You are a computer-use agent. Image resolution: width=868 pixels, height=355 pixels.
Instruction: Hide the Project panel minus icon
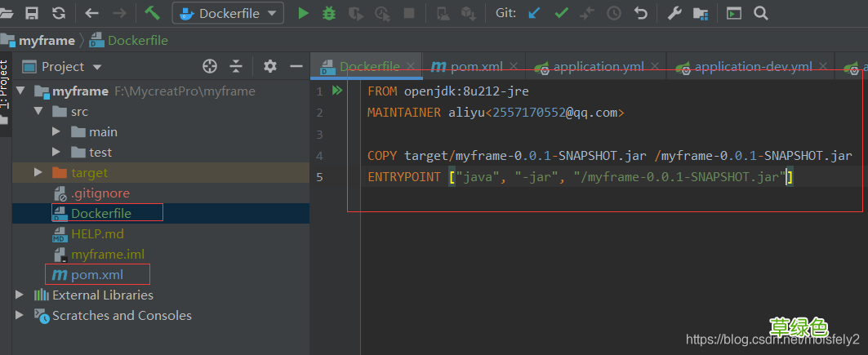(x=296, y=67)
